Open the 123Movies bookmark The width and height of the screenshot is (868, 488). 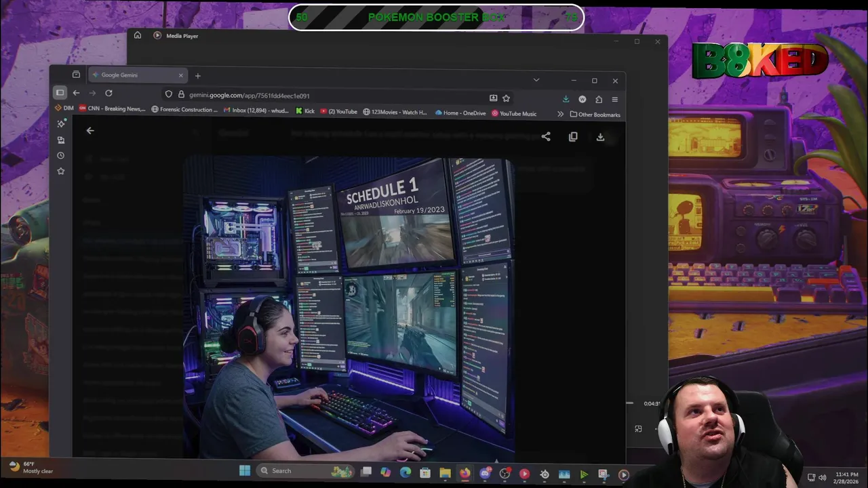click(x=395, y=112)
